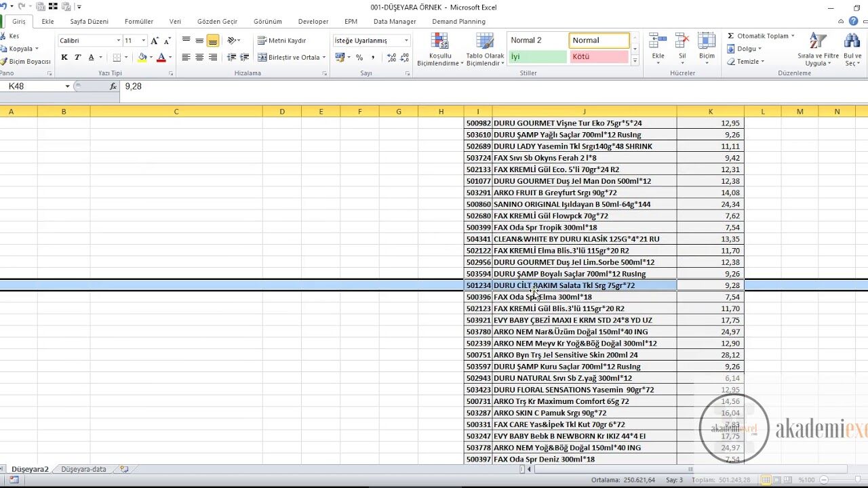Align text right
The width and height of the screenshot is (868, 488).
213,58
